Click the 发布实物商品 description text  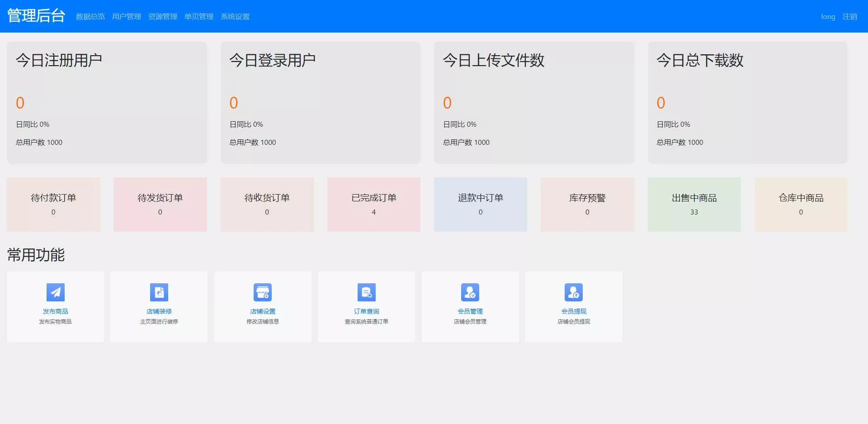pos(55,322)
